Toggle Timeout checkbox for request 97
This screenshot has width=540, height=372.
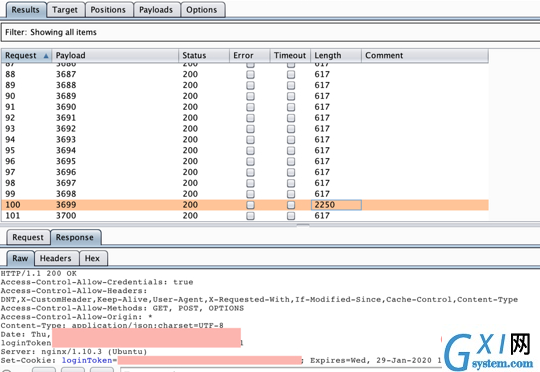click(x=291, y=172)
